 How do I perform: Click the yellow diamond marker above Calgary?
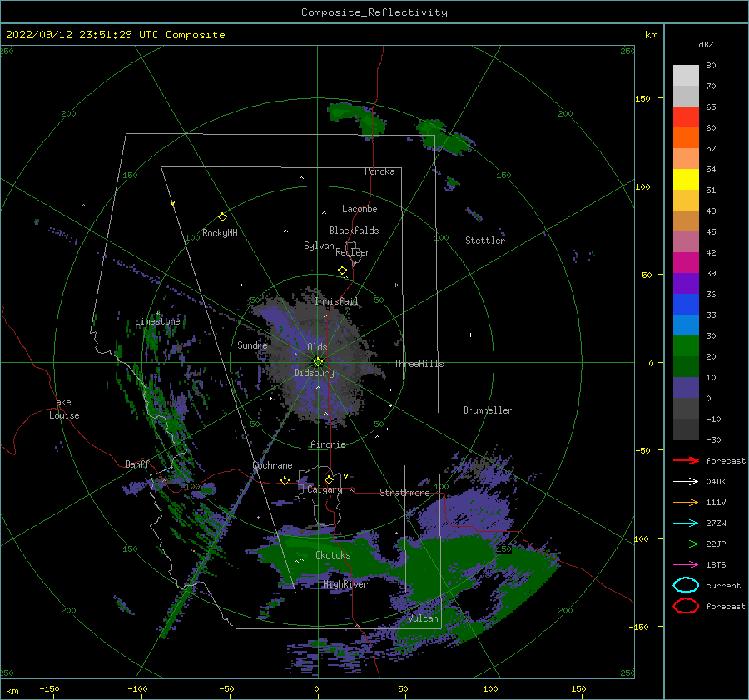point(329,479)
